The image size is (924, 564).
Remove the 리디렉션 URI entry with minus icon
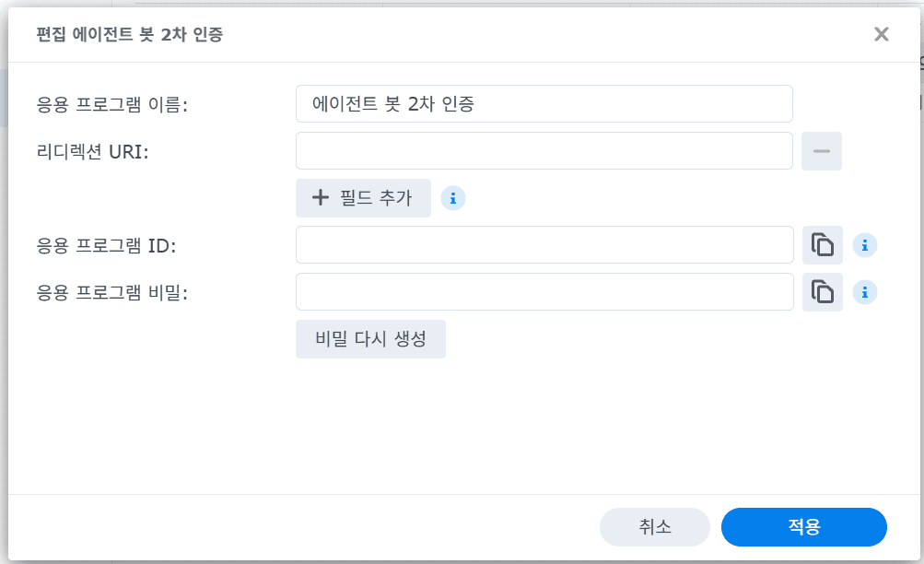pos(821,150)
